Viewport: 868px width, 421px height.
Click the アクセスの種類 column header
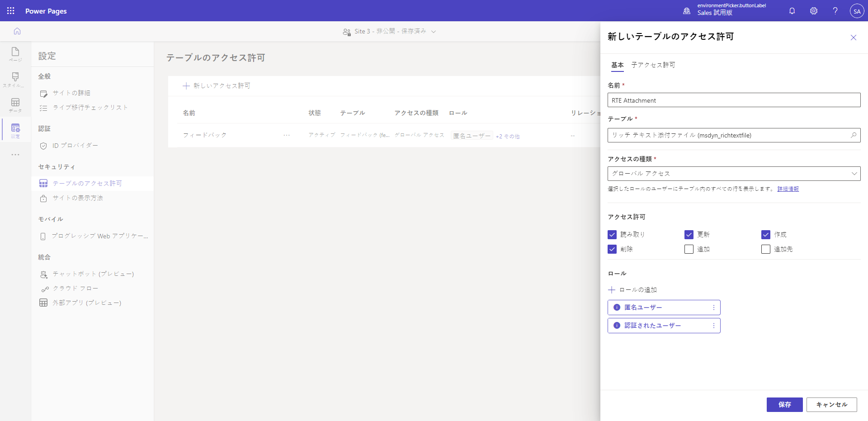coord(416,113)
